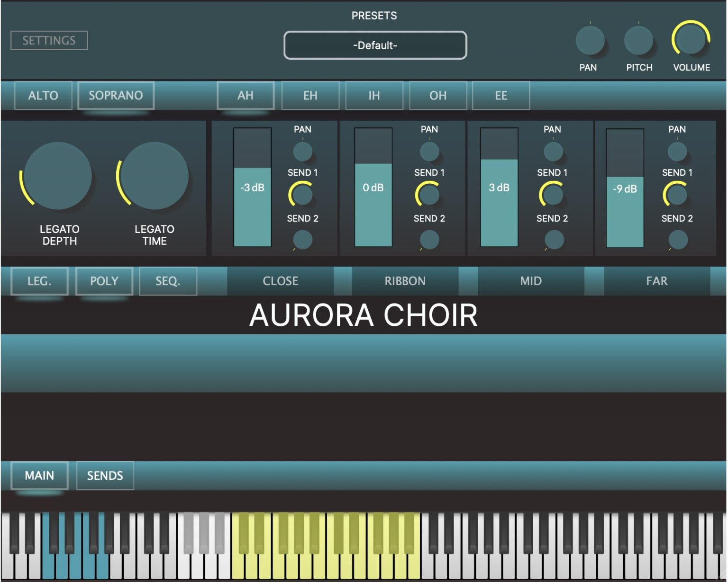The image size is (728, 582).
Task: Click the PAN knob on the second channel
Action: click(429, 151)
